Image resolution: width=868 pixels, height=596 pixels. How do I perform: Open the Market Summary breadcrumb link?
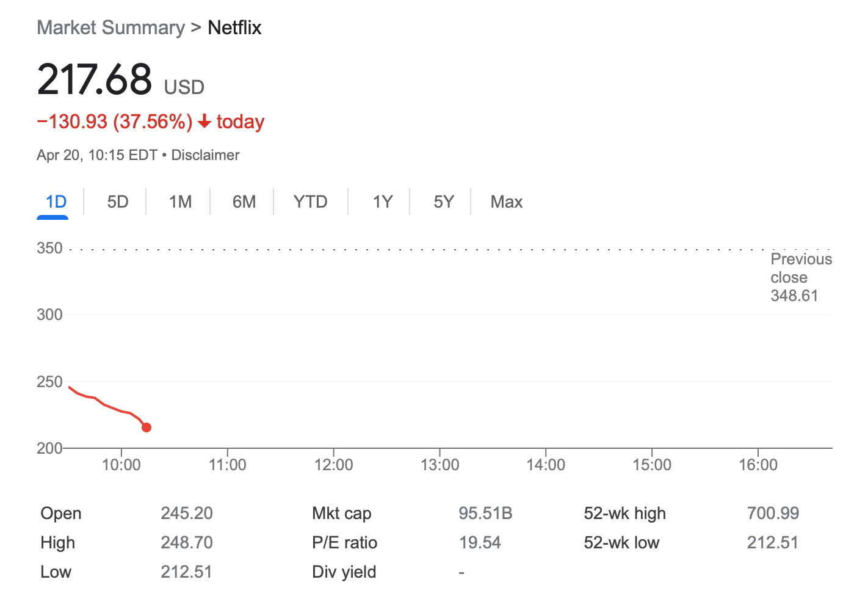pyautogui.click(x=110, y=27)
